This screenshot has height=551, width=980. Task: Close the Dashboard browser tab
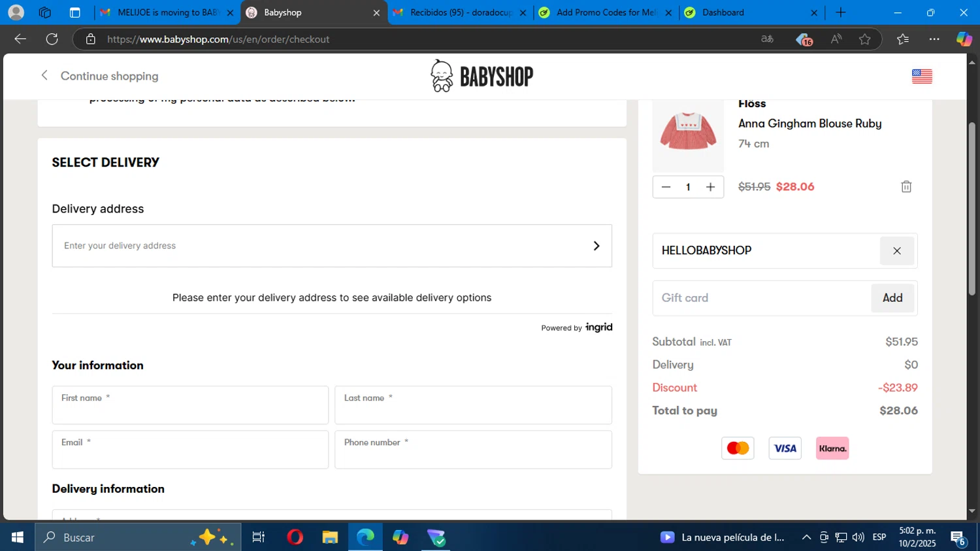(x=814, y=12)
